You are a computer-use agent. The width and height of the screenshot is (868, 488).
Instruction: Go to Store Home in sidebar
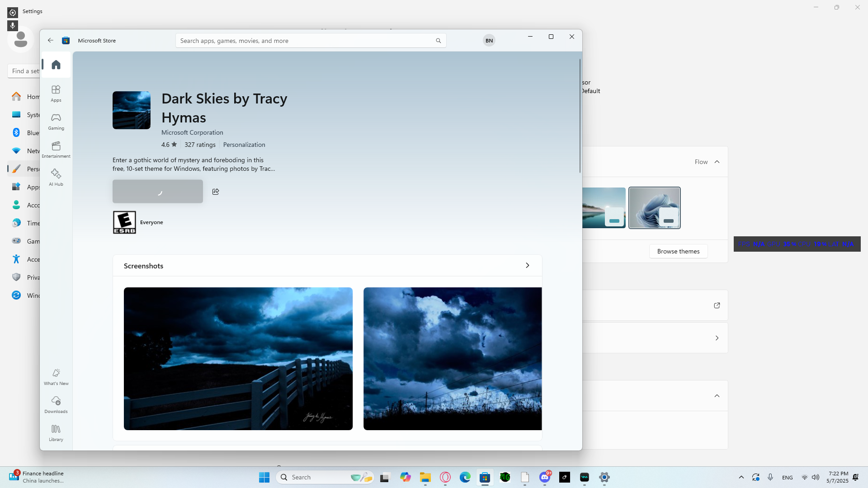coord(56,65)
